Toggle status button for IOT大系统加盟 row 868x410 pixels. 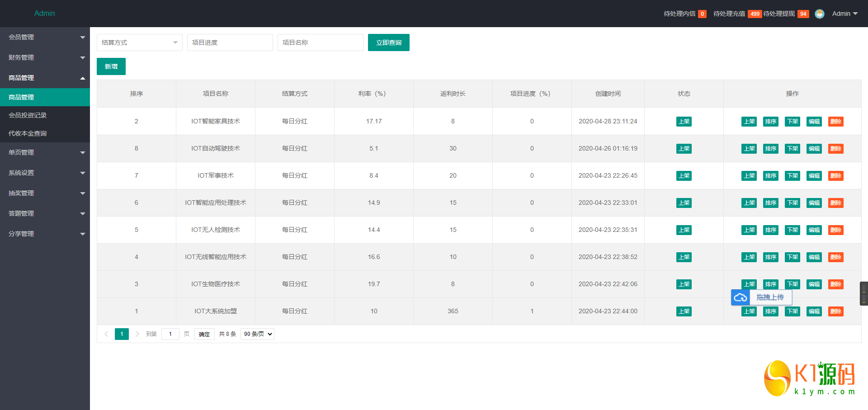pos(684,311)
